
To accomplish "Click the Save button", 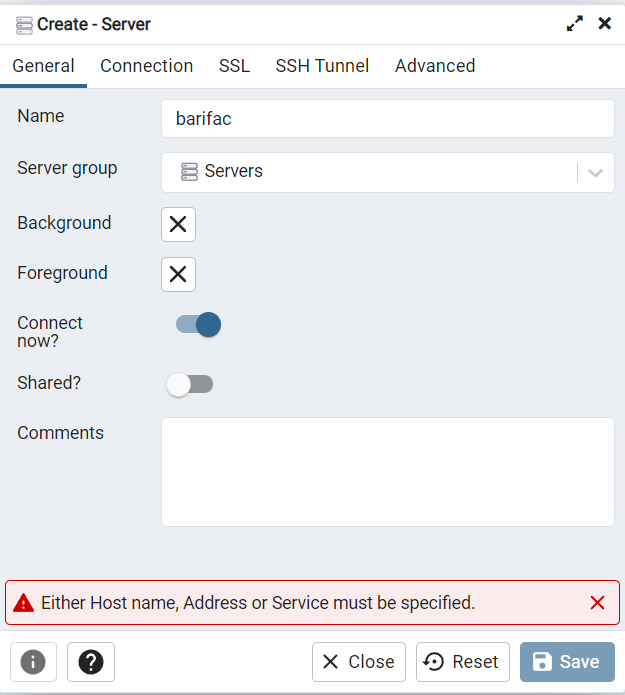I will tap(567, 662).
